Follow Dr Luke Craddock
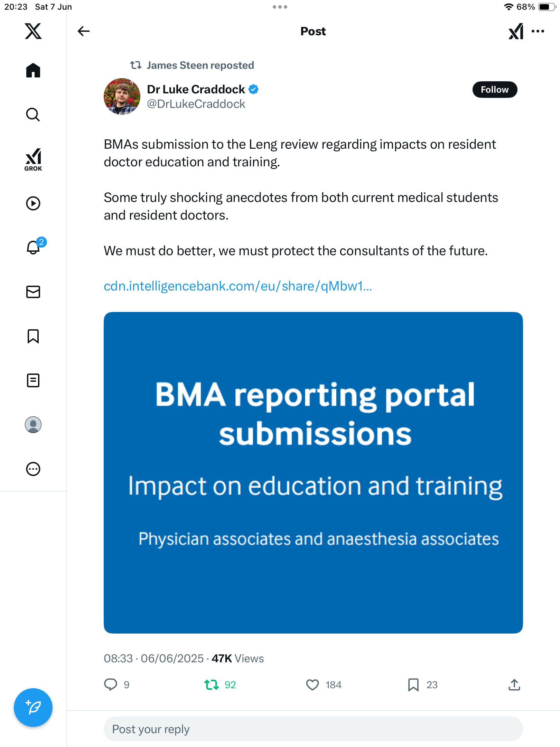The image size is (560, 747). click(x=495, y=90)
